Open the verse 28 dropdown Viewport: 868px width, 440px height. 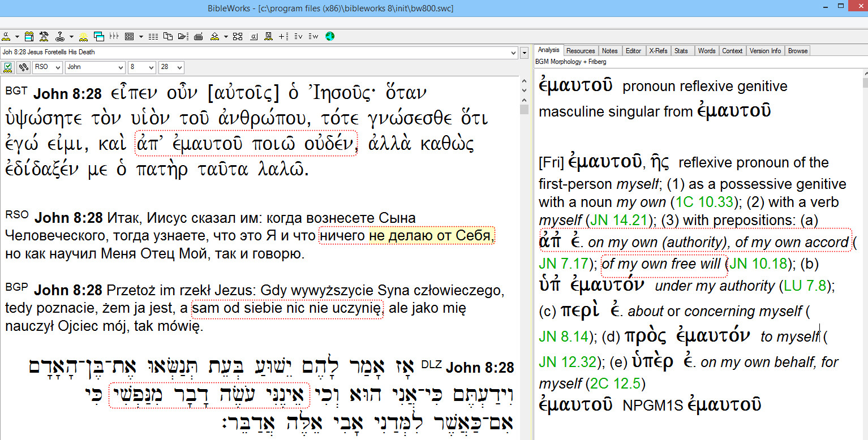(x=171, y=67)
